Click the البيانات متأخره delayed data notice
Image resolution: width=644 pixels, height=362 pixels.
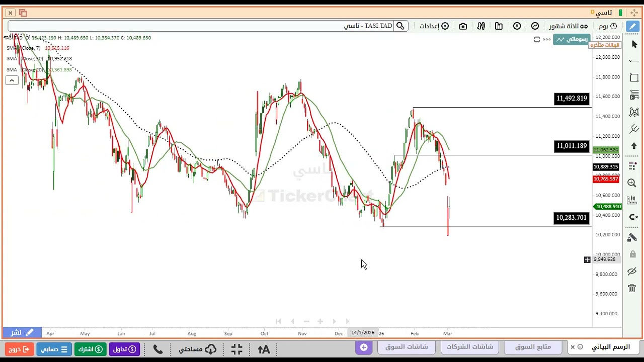[x=605, y=45]
